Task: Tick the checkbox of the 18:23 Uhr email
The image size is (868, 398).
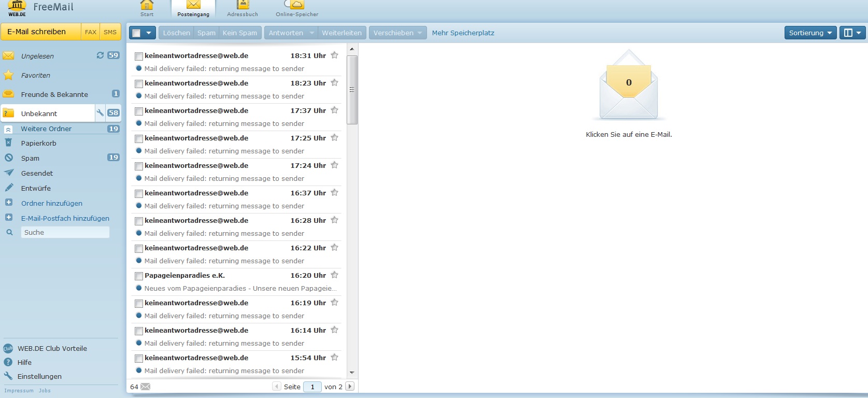Action: point(139,83)
